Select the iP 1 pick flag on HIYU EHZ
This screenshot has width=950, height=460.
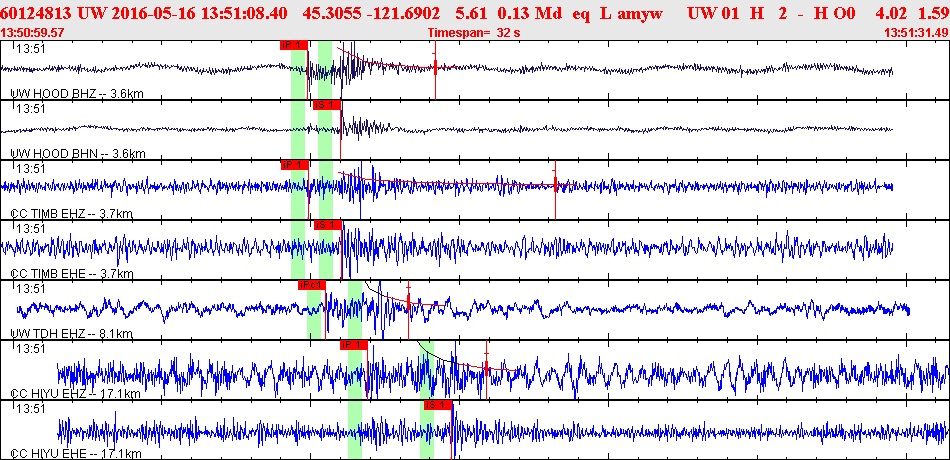(x=354, y=345)
